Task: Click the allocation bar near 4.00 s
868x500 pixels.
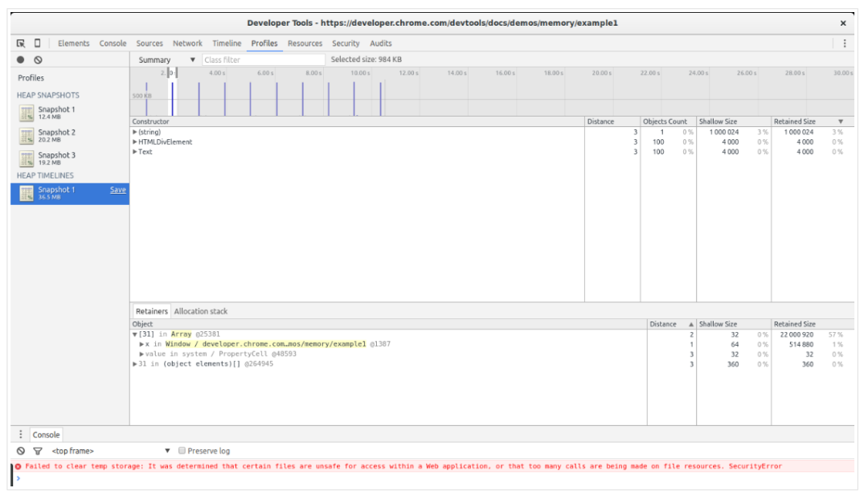Action: (225, 99)
